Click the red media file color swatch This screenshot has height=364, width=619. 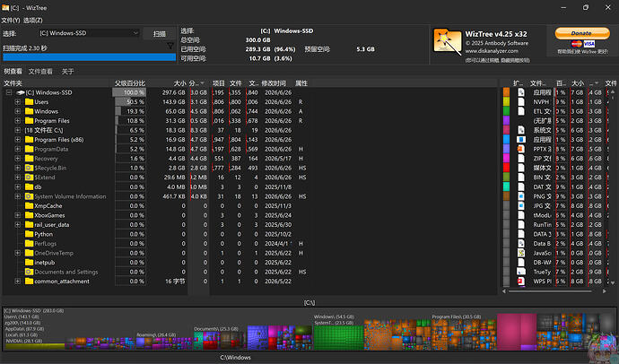507,168
